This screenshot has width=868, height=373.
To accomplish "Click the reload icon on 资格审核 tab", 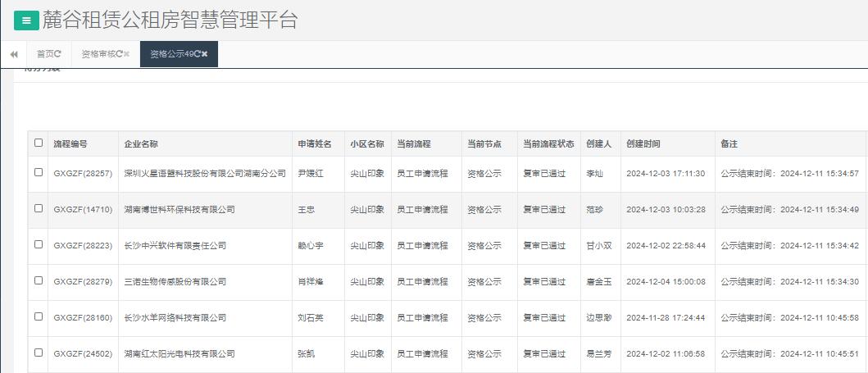I will coord(120,54).
